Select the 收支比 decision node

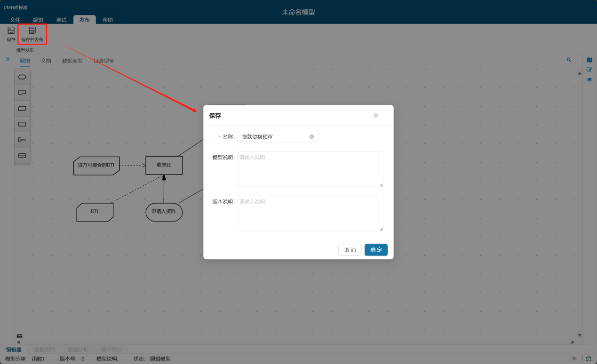pos(164,165)
